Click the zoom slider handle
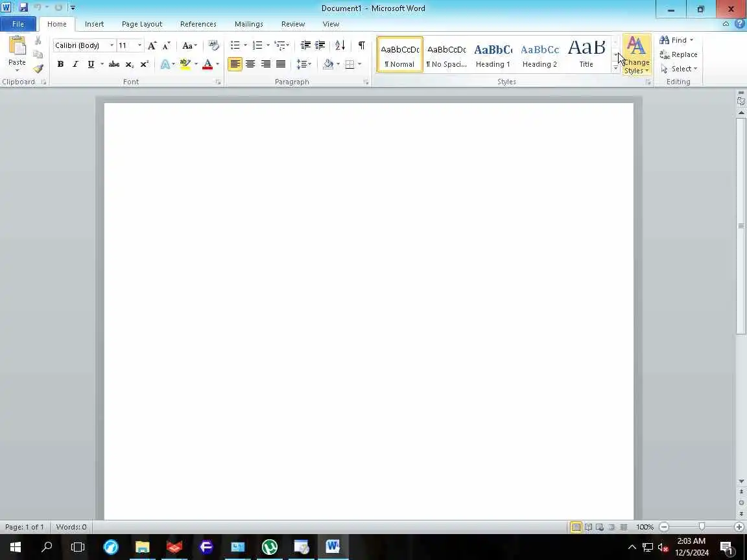Screen dimensions: 747x560 [702, 527]
